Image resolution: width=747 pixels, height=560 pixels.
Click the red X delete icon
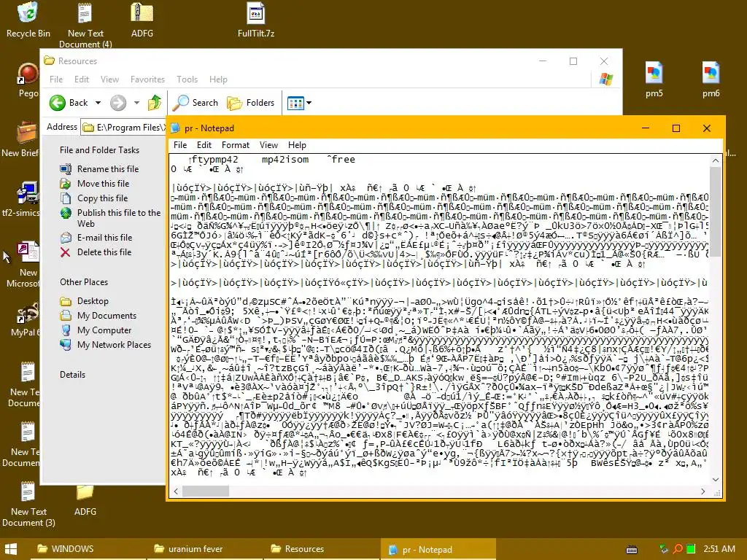click(66, 252)
